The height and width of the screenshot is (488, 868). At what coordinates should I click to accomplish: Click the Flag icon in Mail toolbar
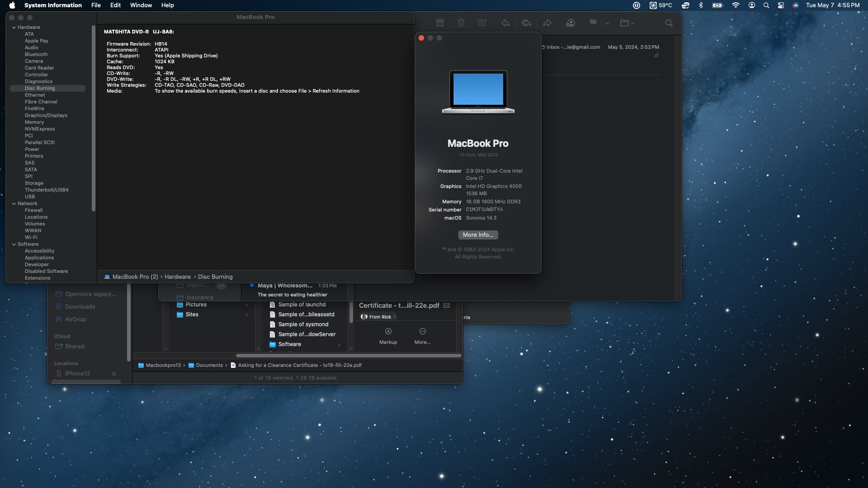click(593, 23)
